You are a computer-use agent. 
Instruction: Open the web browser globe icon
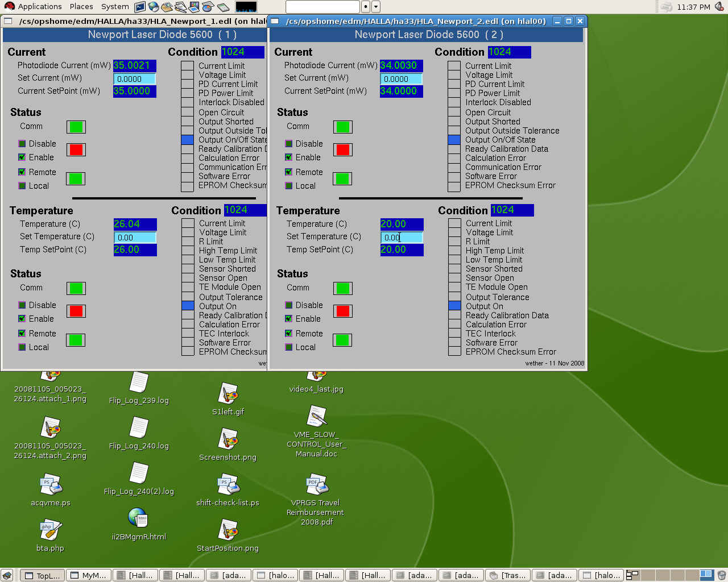pyautogui.click(x=154, y=7)
